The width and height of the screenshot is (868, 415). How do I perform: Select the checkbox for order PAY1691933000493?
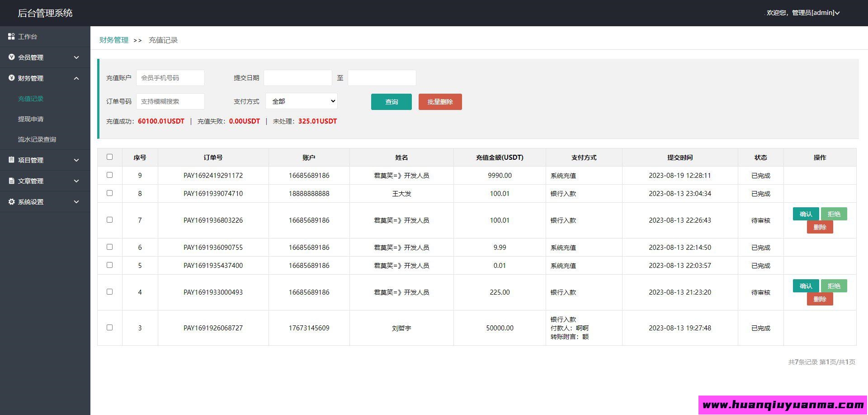[x=109, y=291]
